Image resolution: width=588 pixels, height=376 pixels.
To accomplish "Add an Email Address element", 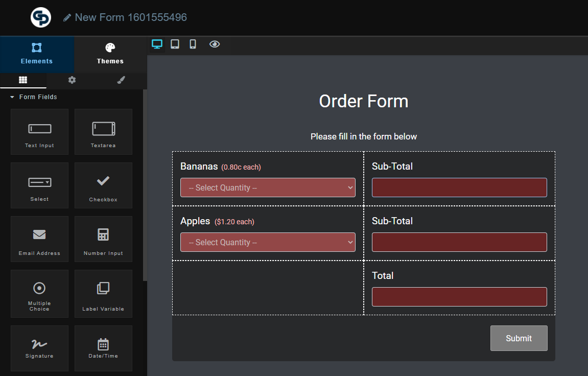I will tap(39, 239).
